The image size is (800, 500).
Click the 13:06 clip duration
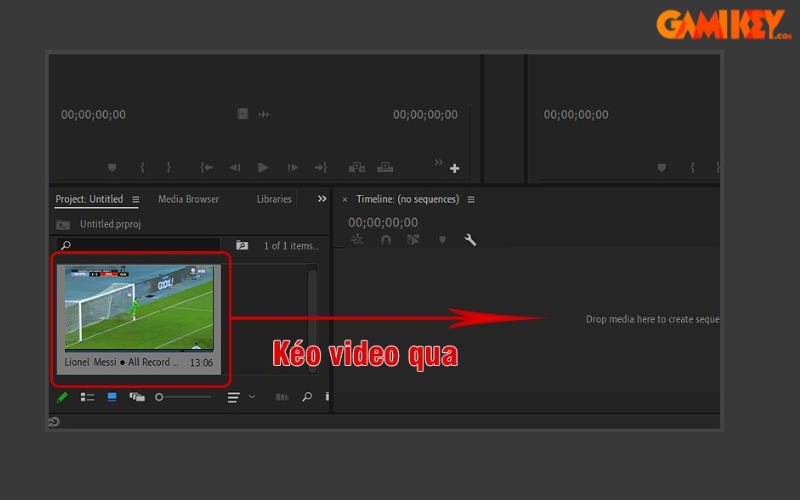[x=201, y=363]
